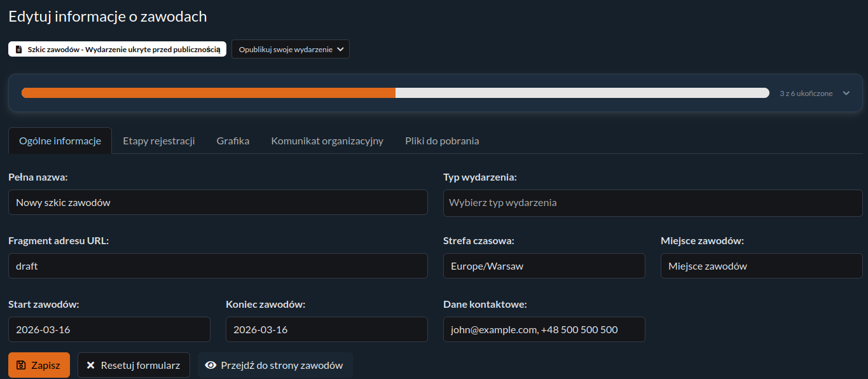Switch to the Etapy rejestracji tab

[x=158, y=141]
